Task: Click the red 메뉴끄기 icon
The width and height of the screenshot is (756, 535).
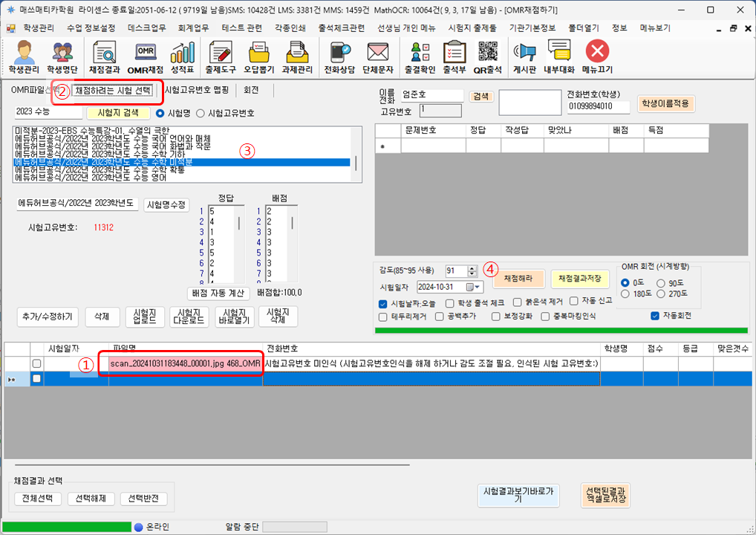Action: click(x=597, y=57)
